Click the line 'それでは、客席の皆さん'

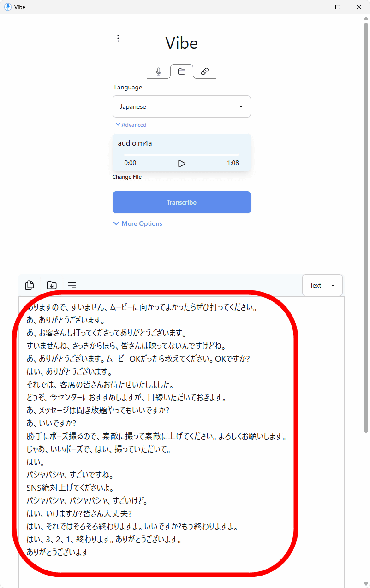[x=100, y=384]
